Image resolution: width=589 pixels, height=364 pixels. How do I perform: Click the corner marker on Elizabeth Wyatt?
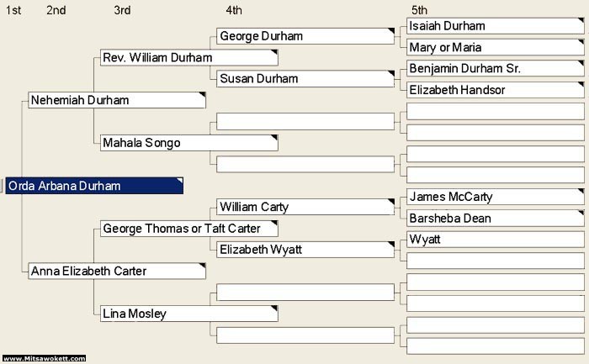(x=391, y=245)
